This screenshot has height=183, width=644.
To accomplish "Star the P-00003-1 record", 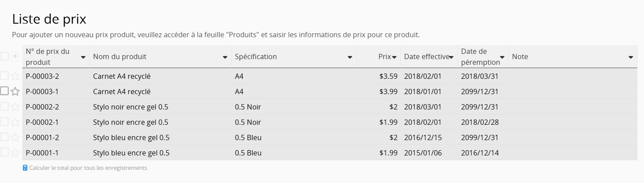I will coord(15,91).
